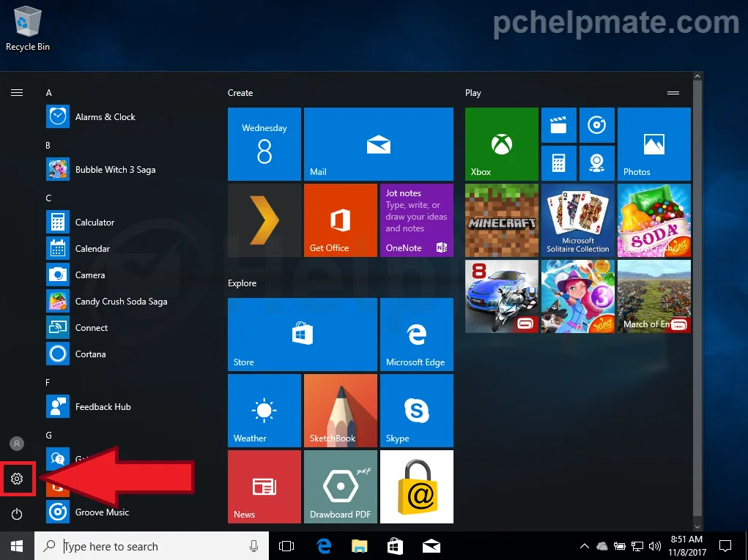The width and height of the screenshot is (748, 560).
Task: Open Groove Music small tile
Action: coord(597,125)
